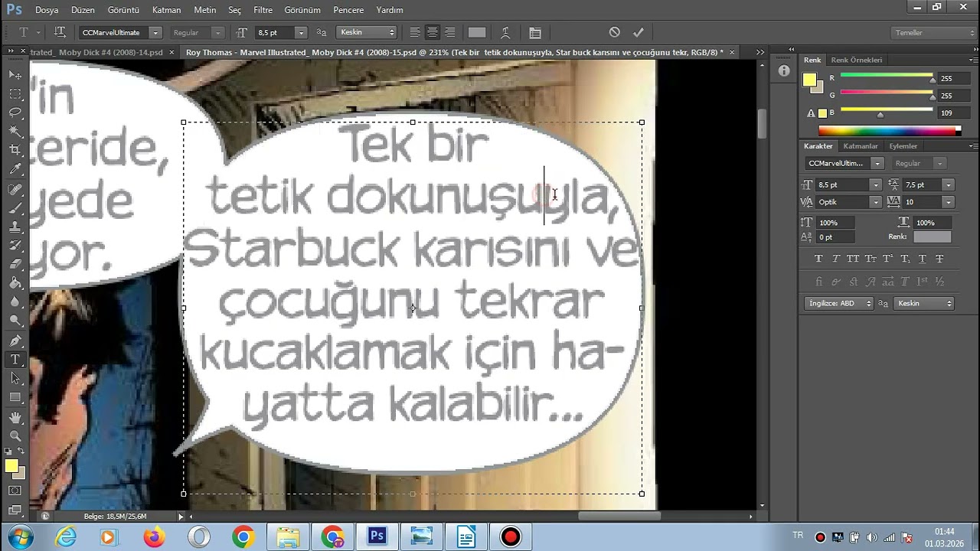This screenshot has width=980, height=551.
Task: Toggle Faux Italic in Karakter panel
Action: click(x=836, y=259)
